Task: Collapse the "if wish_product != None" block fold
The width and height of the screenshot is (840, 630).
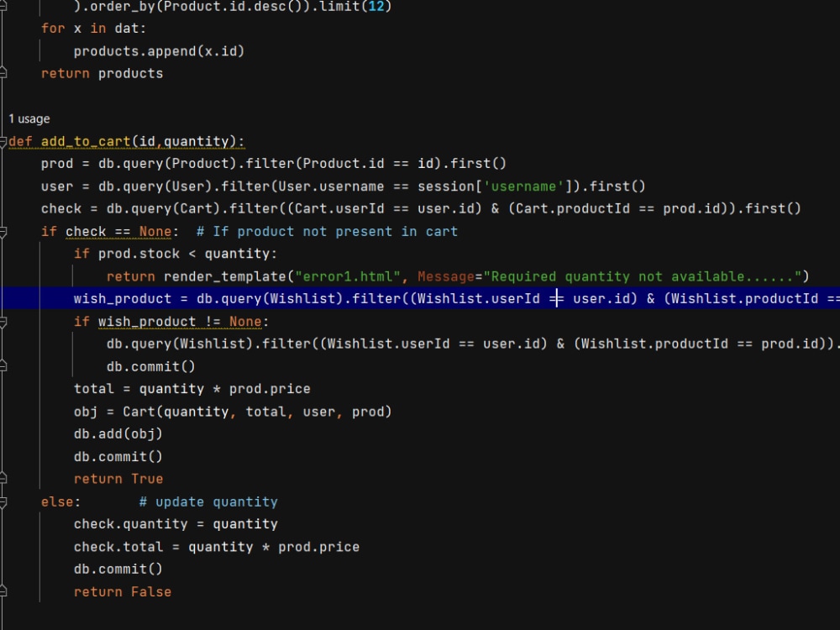Action: click(x=3, y=322)
